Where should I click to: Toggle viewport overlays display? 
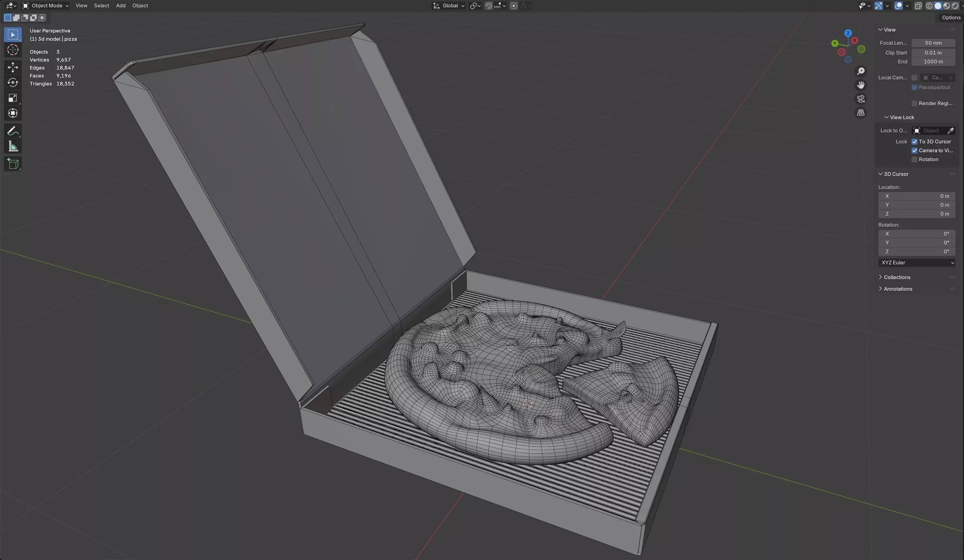(x=899, y=6)
